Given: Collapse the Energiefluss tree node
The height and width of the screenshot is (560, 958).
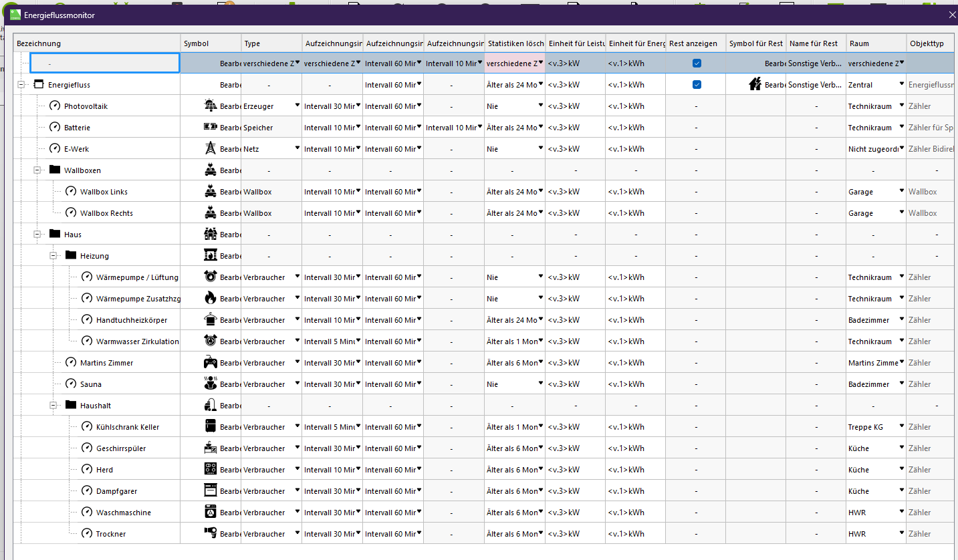Looking at the screenshot, I should [22, 85].
